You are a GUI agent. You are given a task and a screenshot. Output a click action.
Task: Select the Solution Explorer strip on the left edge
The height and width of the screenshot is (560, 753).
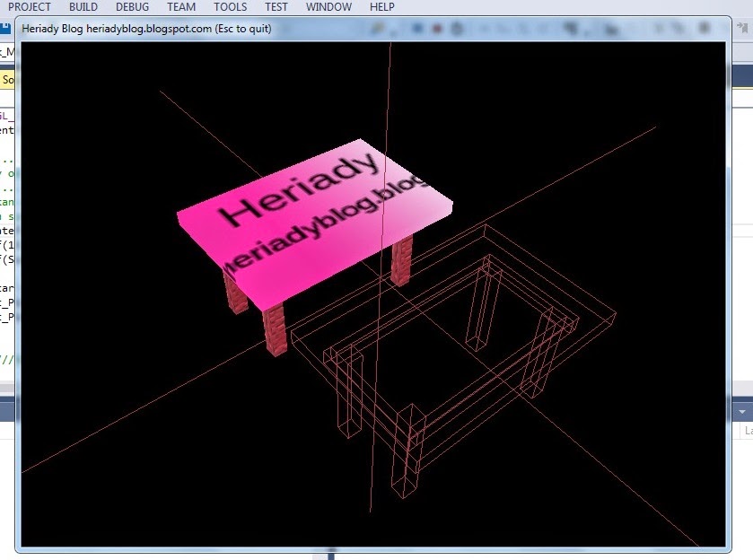click(8, 79)
